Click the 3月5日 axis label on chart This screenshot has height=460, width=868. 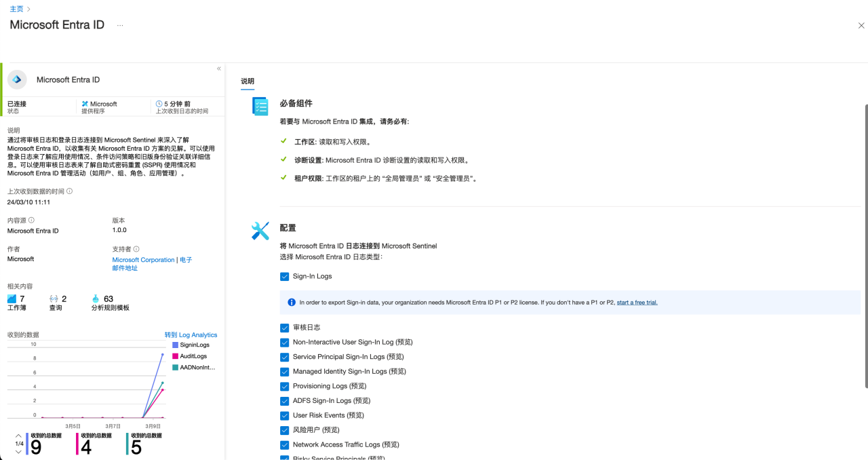tap(73, 426)
